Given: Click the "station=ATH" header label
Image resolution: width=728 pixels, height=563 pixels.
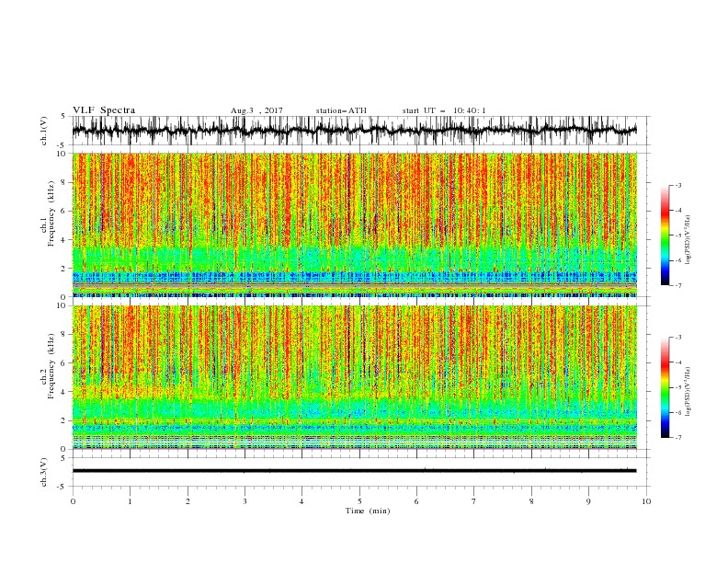Looking at the screenshot, I should coord(341,110).
